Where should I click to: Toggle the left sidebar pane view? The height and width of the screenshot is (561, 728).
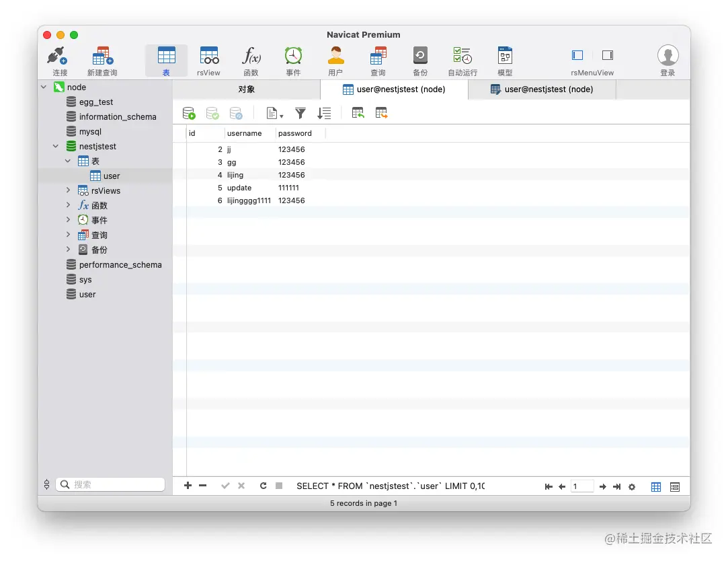coord(577,55)
